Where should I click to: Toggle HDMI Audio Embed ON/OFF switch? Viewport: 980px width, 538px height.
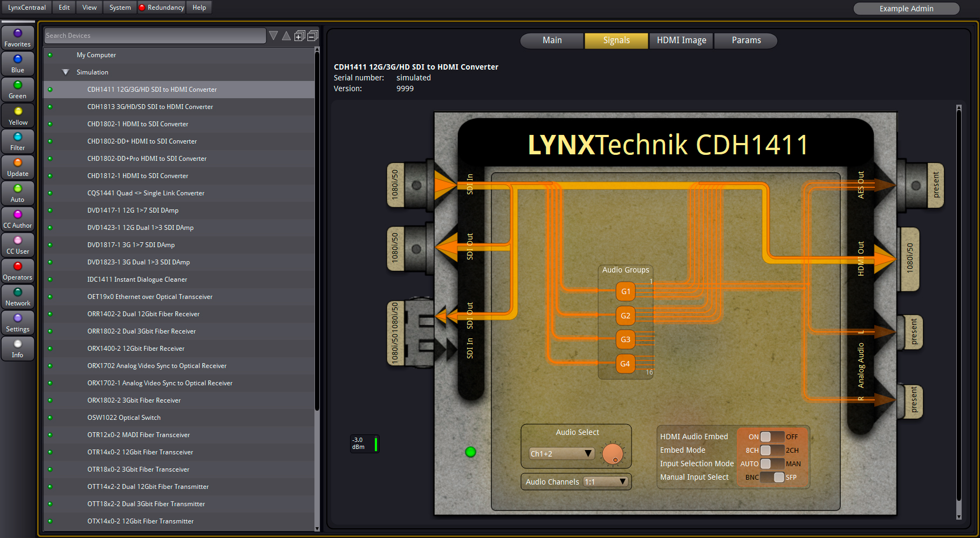(x=772, y=437)
